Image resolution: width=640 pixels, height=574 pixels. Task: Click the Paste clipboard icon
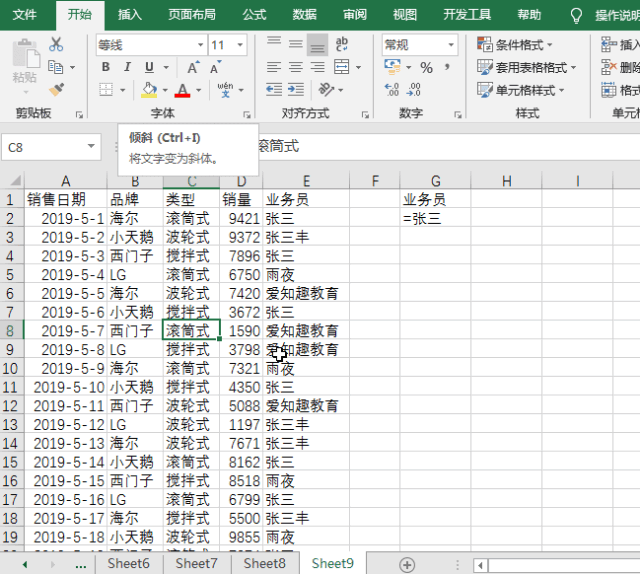click(26, 54)
